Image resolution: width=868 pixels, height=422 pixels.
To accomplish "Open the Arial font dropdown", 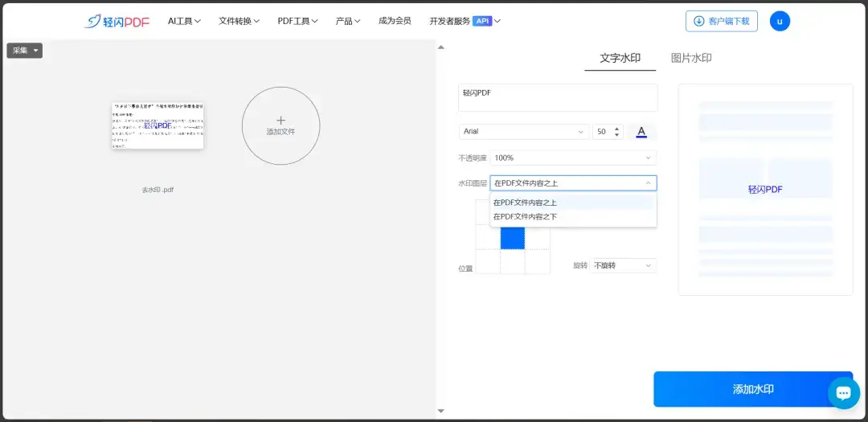I will (x=524, y=132).
